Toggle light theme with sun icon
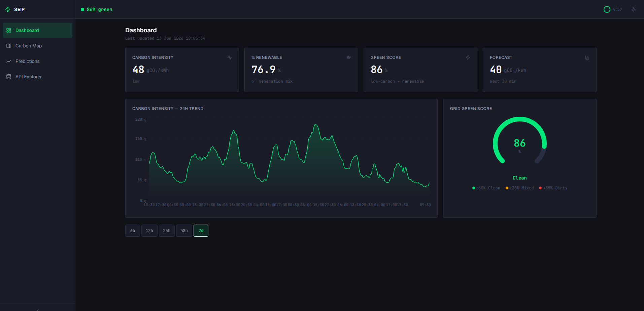 634,9
